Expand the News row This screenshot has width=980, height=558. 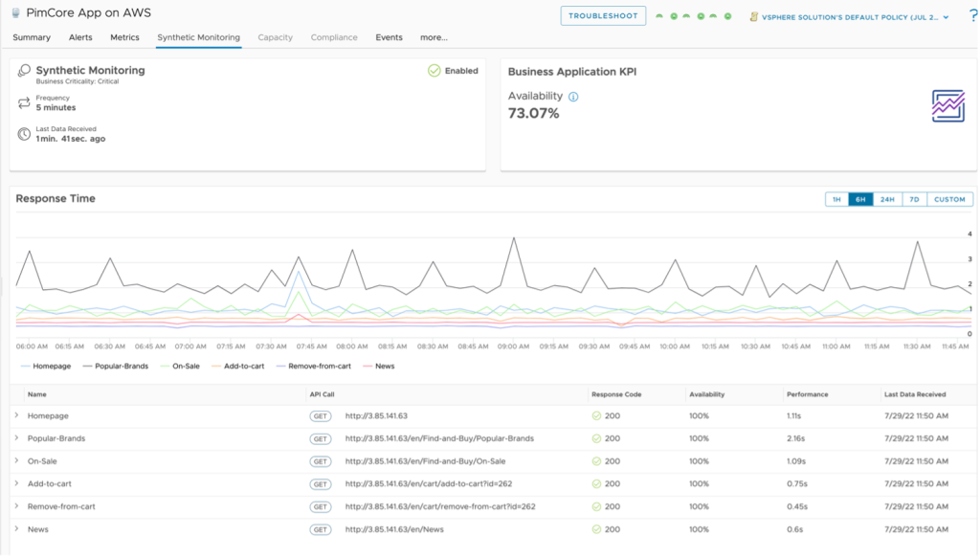tap(17, 529)
